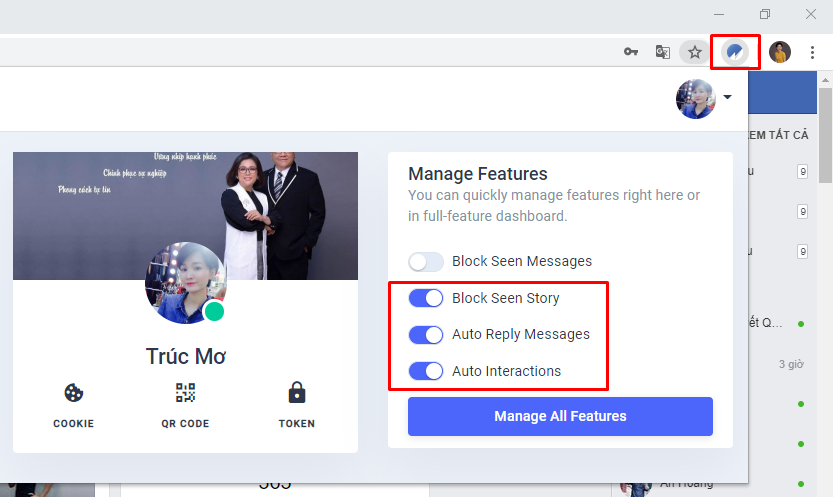Click Manage All Features button
Image resolution: width=833 pixels, height=497 pixels.
[x=560, y=416]
